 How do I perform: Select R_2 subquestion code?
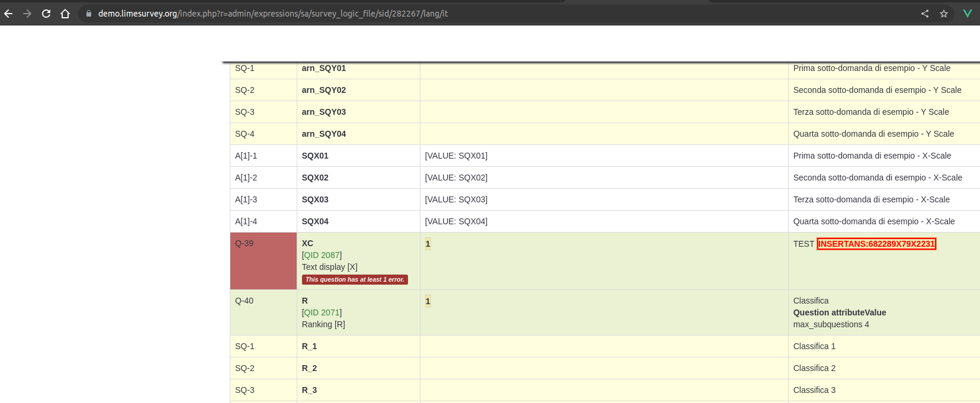point(309,368)
